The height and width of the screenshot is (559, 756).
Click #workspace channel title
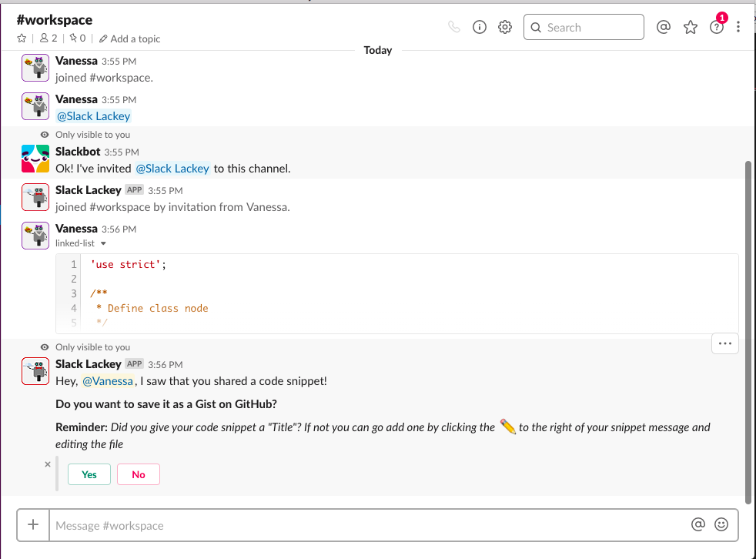pos(55,20)
